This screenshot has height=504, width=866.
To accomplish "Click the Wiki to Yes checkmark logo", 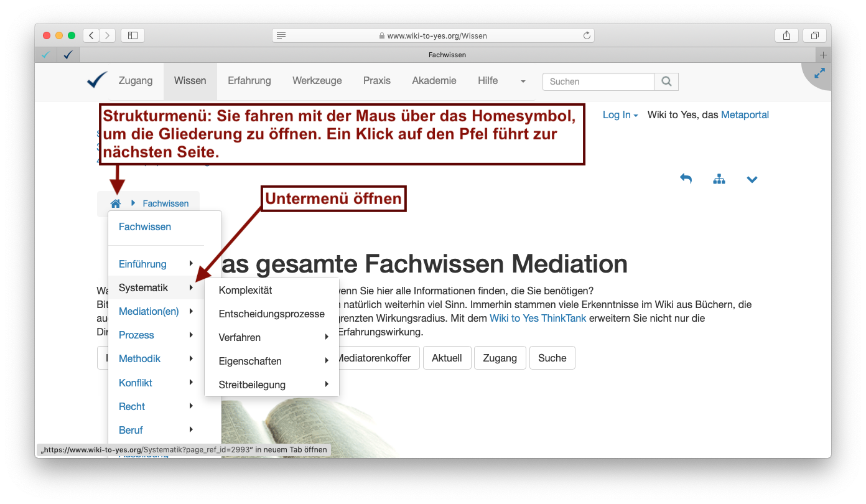I will [97, 80].
